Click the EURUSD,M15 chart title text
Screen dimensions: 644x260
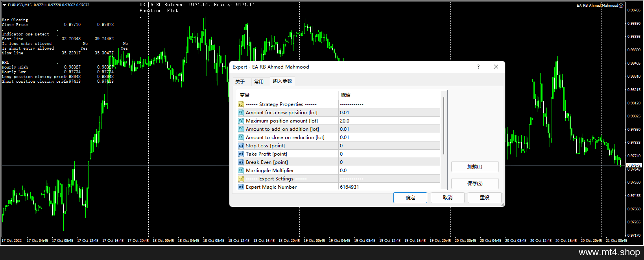(20, 5)
